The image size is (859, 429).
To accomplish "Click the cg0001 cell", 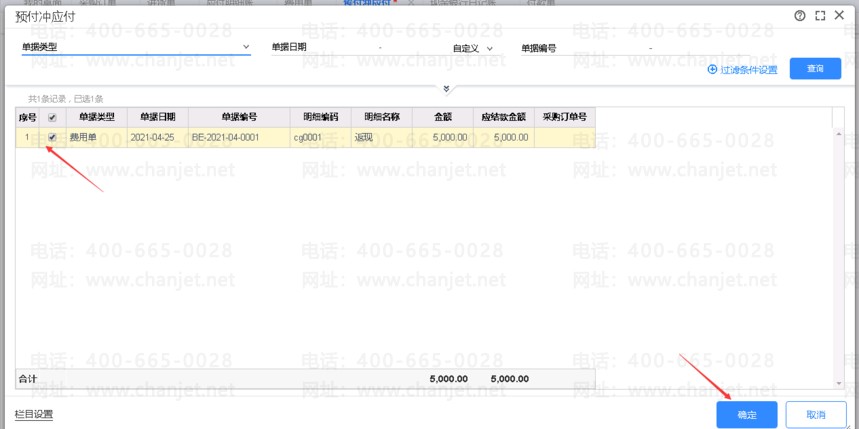I will pos(320,138).
